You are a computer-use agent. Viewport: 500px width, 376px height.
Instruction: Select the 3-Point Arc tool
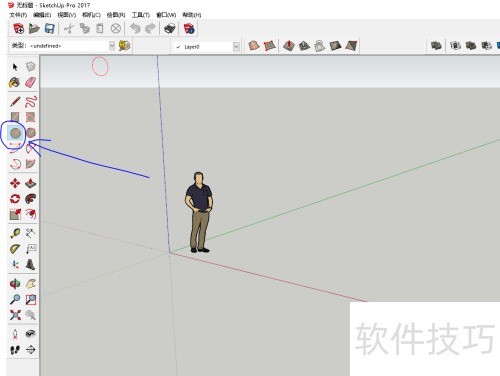pyautogui.click(x=15, y=164)
